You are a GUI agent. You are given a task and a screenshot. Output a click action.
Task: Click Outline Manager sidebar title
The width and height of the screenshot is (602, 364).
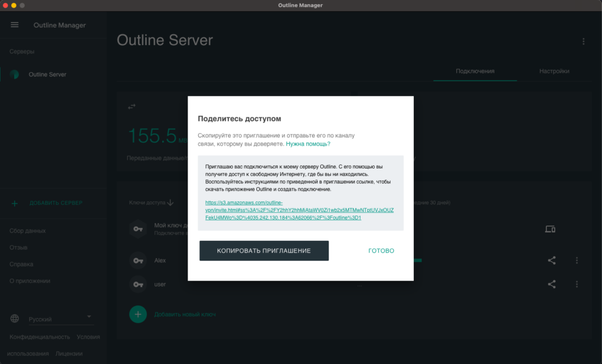click(59, 25)
